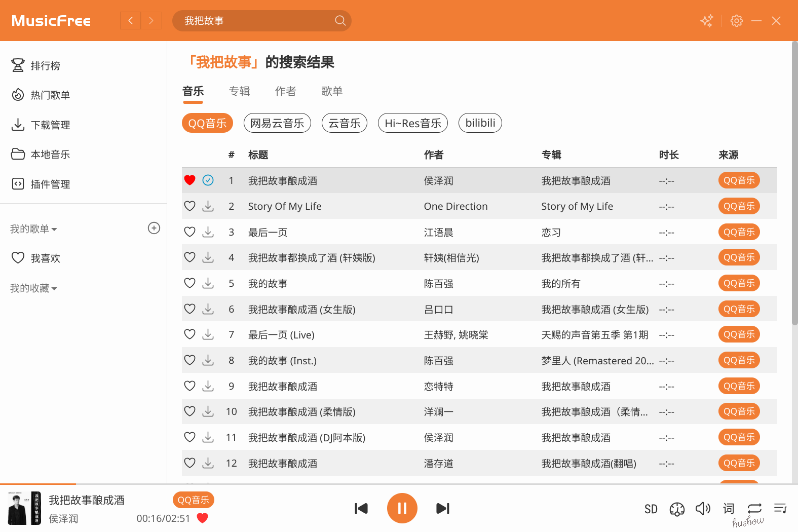The height and width of the screenshot is (532, 798).
Task: Click QQ音乐 tag on Story Of My Life row
Action: [x=739, y=206]
